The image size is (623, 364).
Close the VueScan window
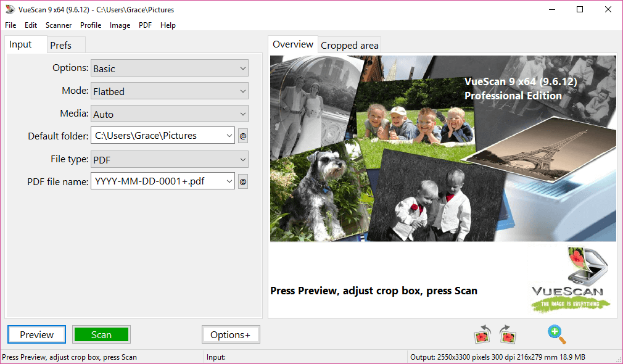608,9
